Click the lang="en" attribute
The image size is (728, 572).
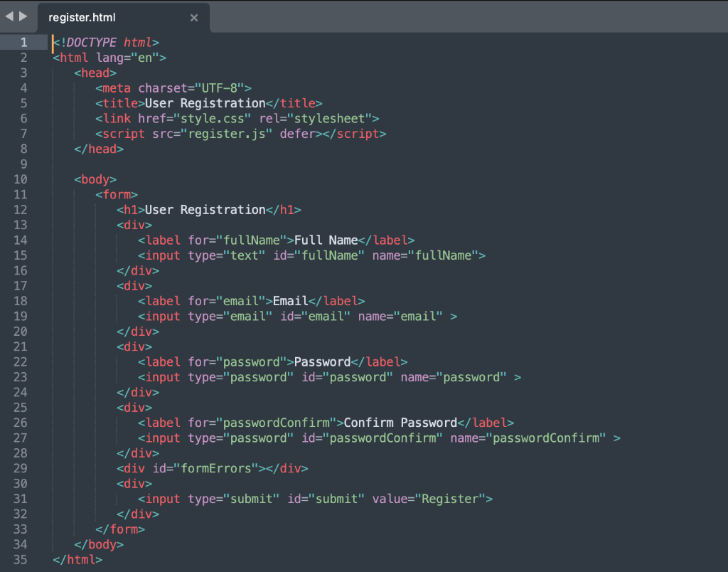coord(128,58)
